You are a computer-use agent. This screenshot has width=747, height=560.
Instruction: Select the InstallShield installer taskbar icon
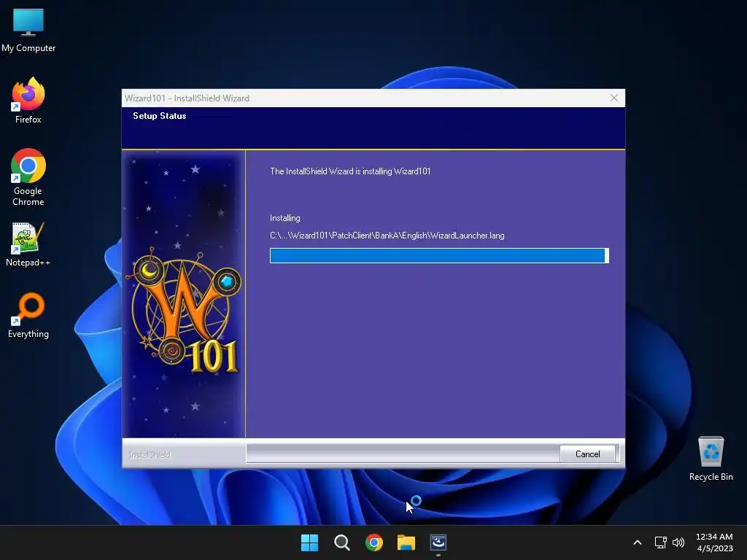point(438,542)
